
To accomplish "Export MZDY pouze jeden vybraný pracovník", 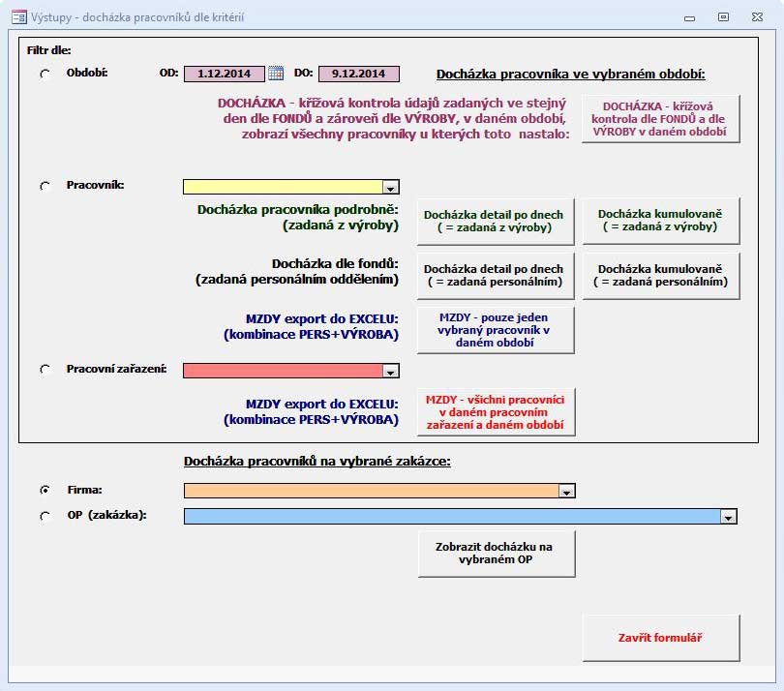I will coord(495,330).
